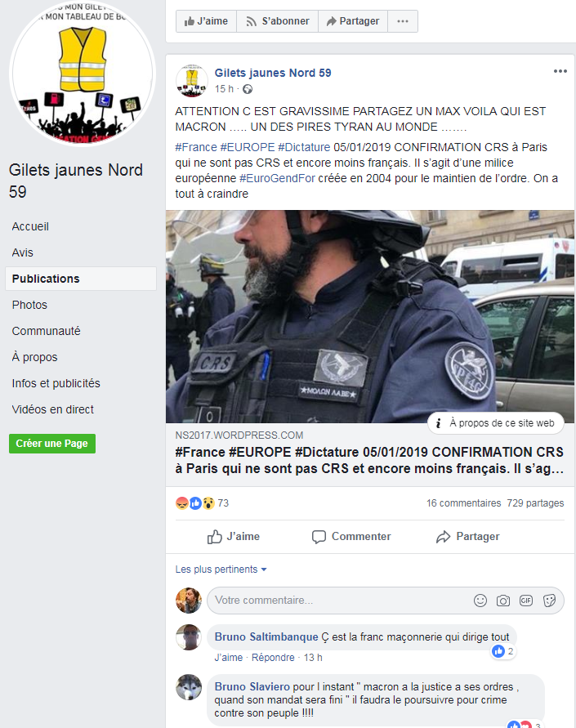
Task: Open the Communauté sidebar item
Action: 46,331
